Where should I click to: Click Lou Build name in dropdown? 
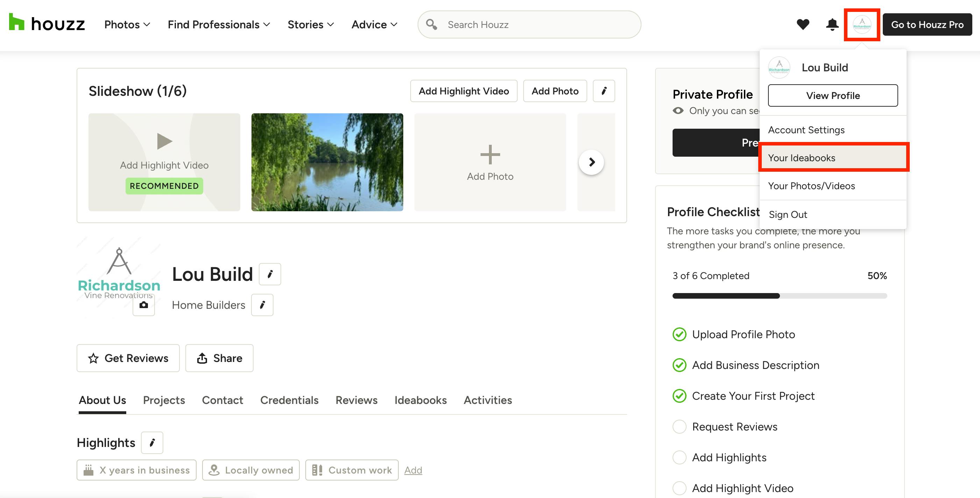(x=825, y=67)
